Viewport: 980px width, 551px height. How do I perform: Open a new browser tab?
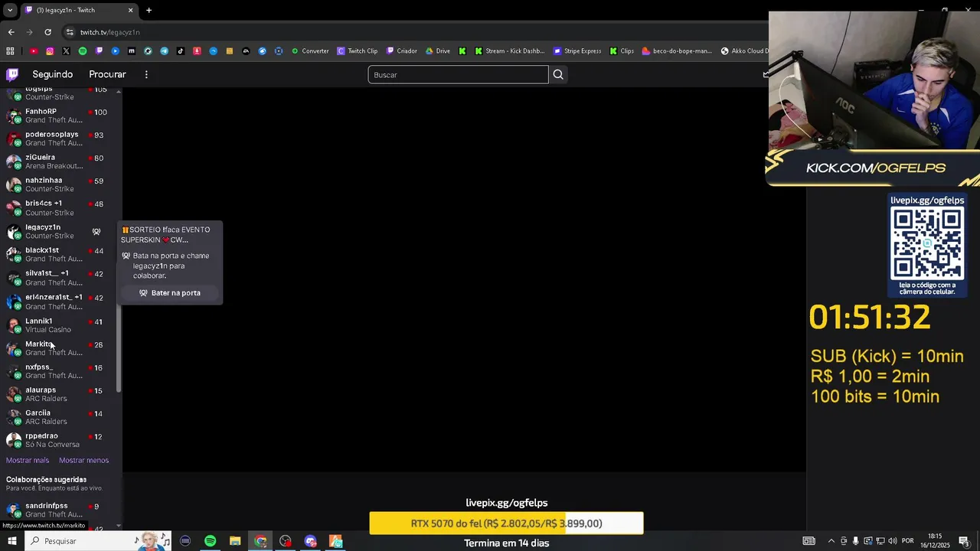point(149,10)
